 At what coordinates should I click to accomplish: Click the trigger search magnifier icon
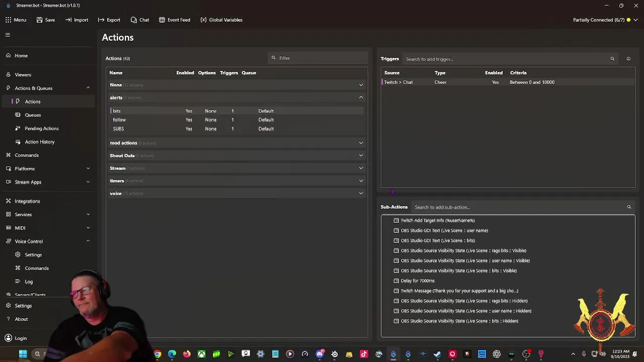pyautogui.click(x=612, y=59)
